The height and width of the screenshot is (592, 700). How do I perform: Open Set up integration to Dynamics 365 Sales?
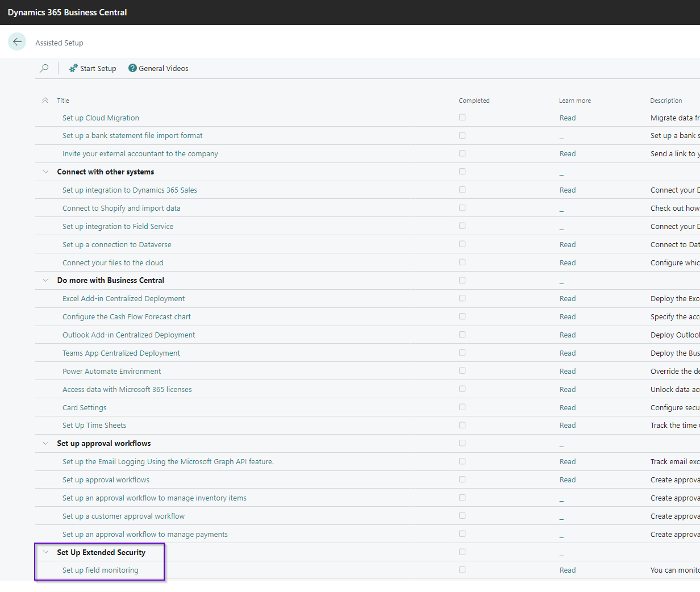click(x=130, y=190)
